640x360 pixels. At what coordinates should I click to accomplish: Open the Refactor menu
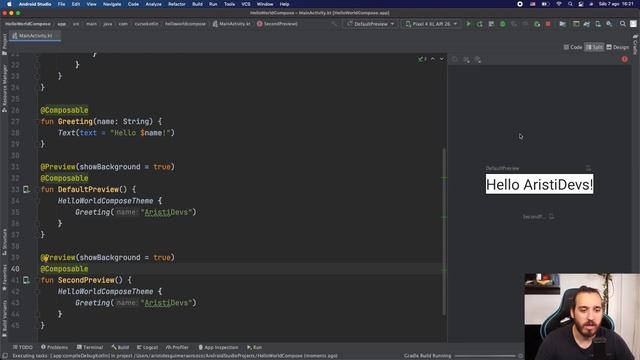pyautogui.click(x=177, y=4)
